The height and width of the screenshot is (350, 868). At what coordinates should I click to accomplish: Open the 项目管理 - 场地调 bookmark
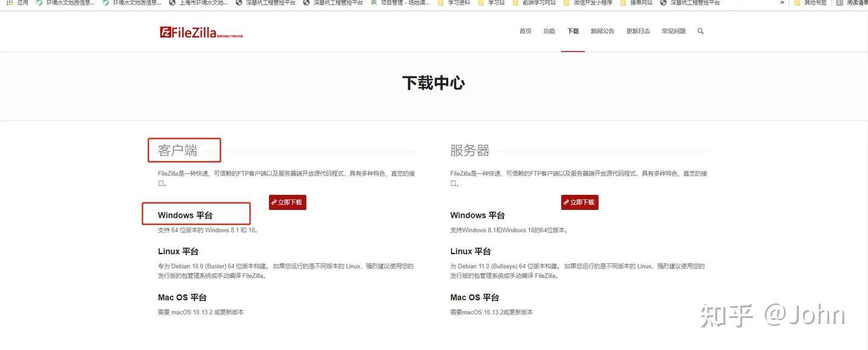coord(400,3)
